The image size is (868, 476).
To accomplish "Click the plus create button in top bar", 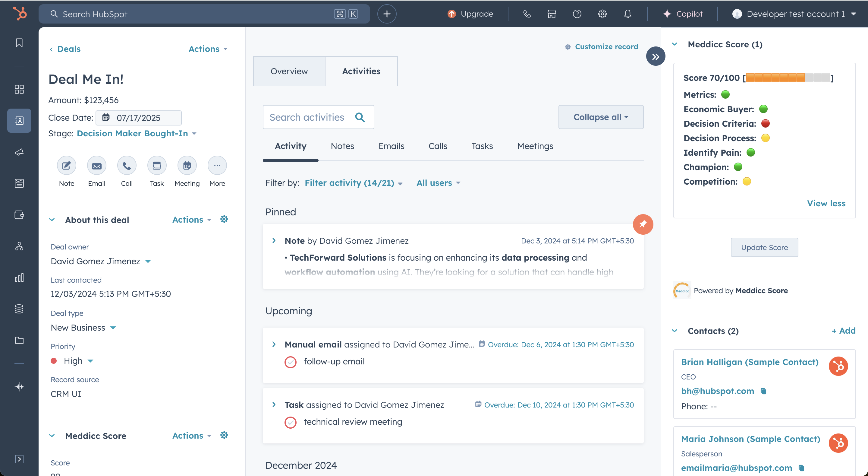I will click(x=387, y=14).
